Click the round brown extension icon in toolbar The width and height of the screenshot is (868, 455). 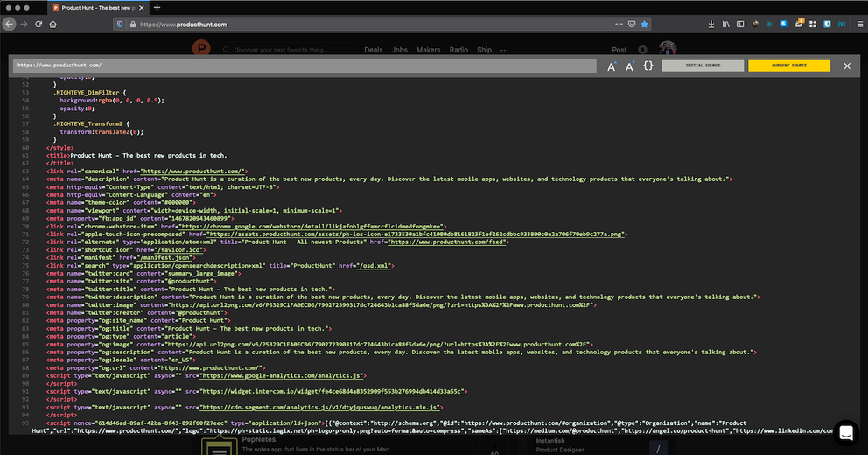[x=755, y=24]
